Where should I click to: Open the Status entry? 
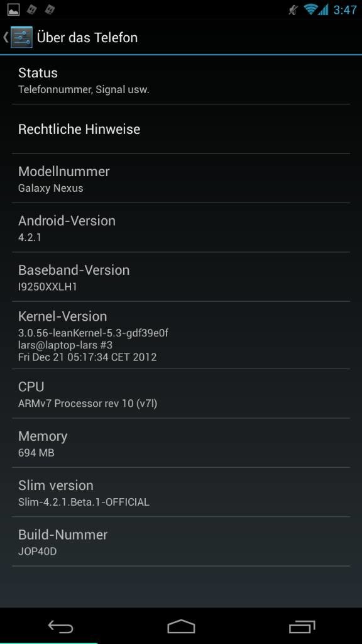[x=181, y=80]
